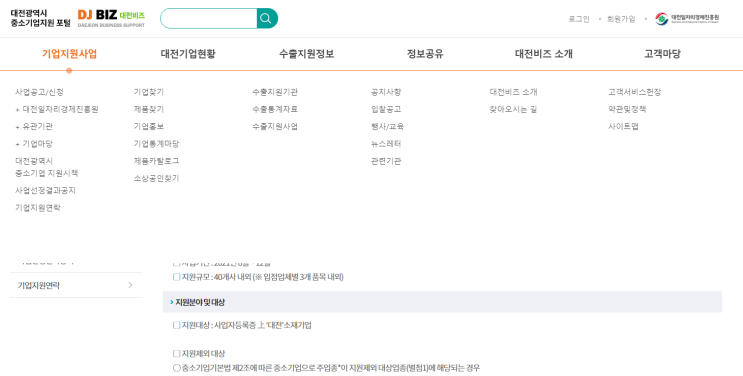
Task: Open 대전광역시 중소기업 지원시책 link
Action: point(46,167)
